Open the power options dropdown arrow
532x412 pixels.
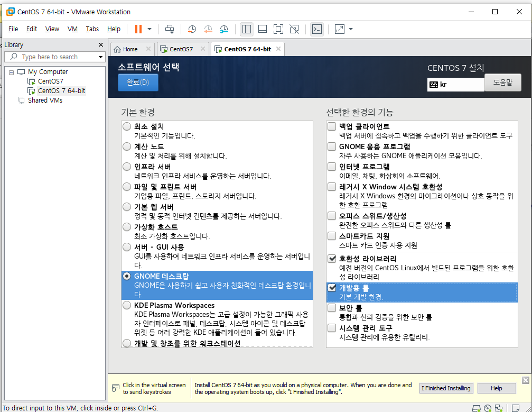point(150,29)
